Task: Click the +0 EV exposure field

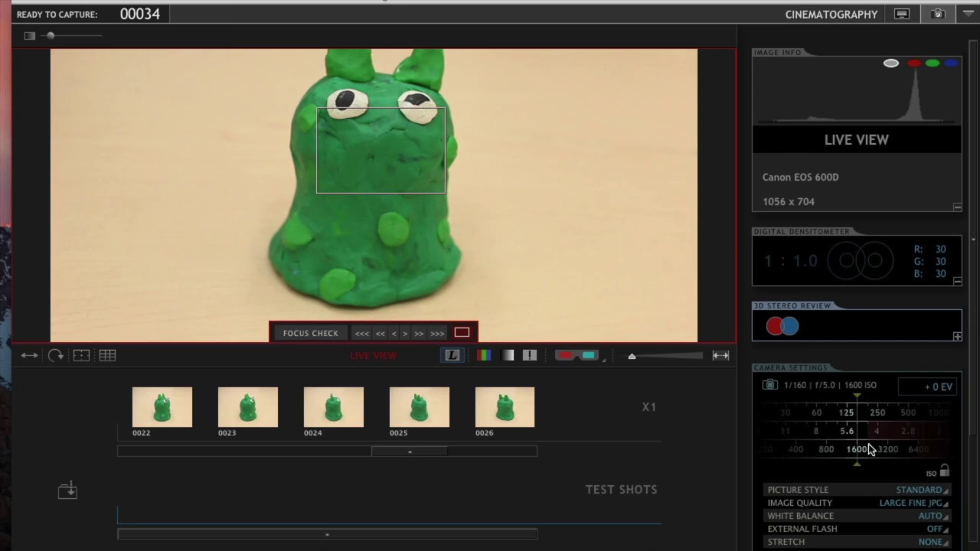Action: tap(926, 386)
